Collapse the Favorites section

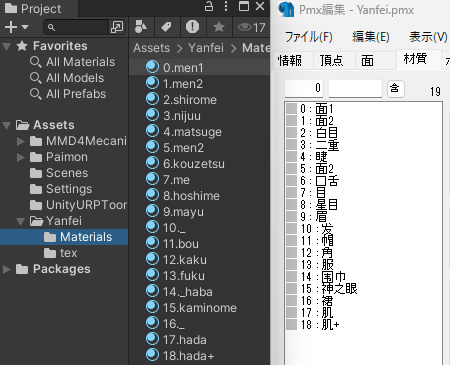pos(6,46)
